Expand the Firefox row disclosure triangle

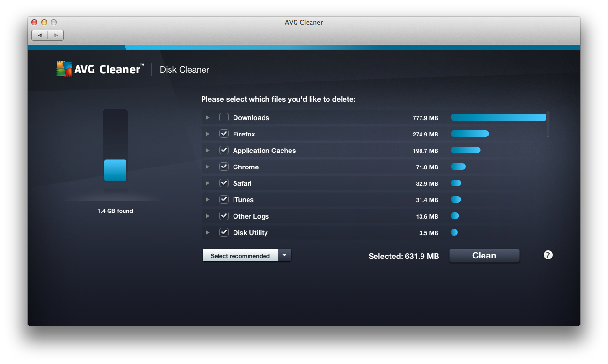[x=207, y=134]
